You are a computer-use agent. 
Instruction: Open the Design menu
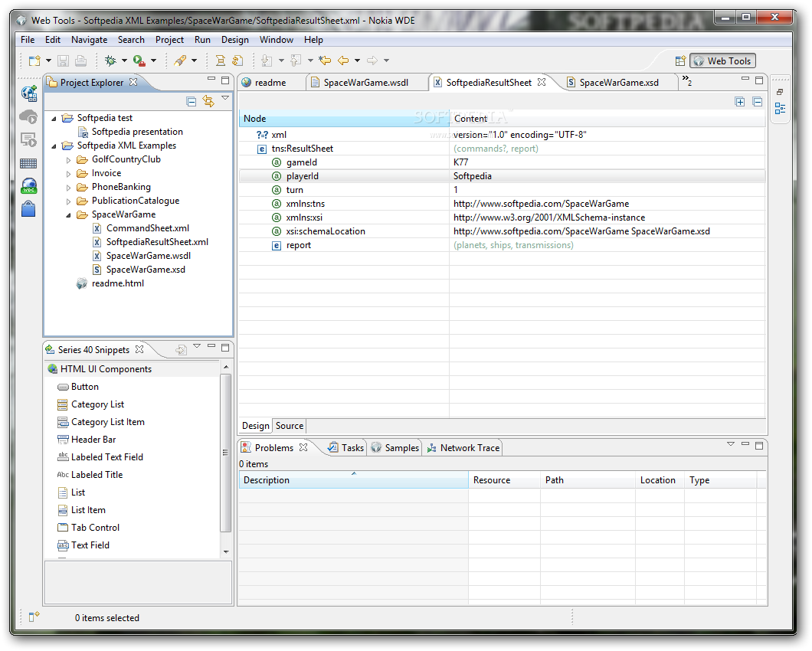coord(234,40)
